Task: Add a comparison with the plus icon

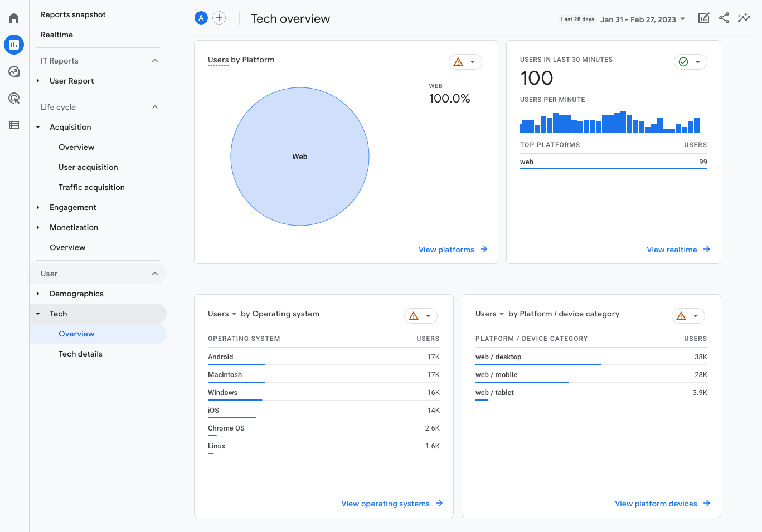Action: coord(219,18)
